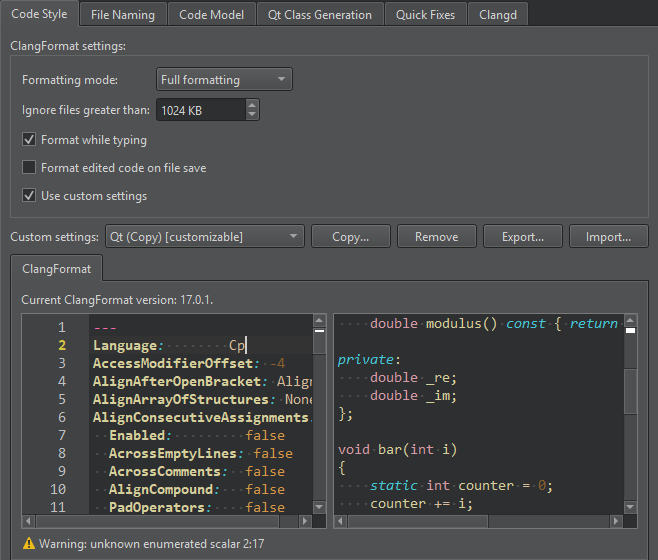Uncheck Use custom settings

pos(29,196)
